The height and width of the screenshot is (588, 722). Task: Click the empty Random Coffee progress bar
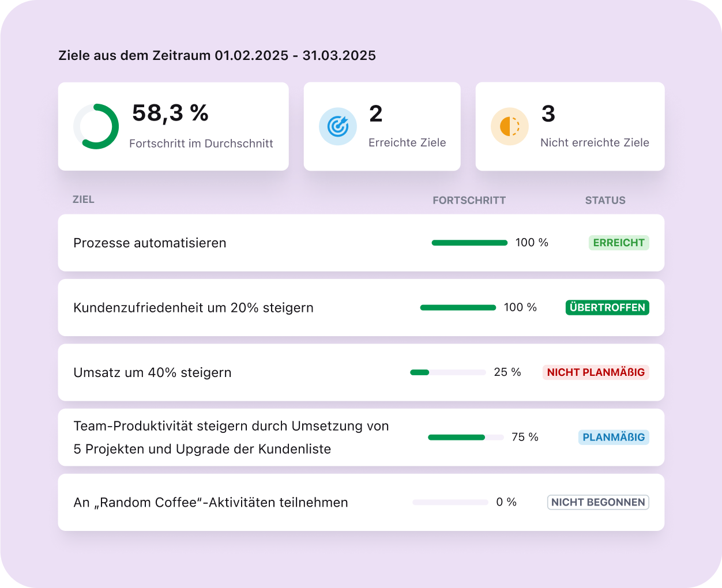point(450,502)
